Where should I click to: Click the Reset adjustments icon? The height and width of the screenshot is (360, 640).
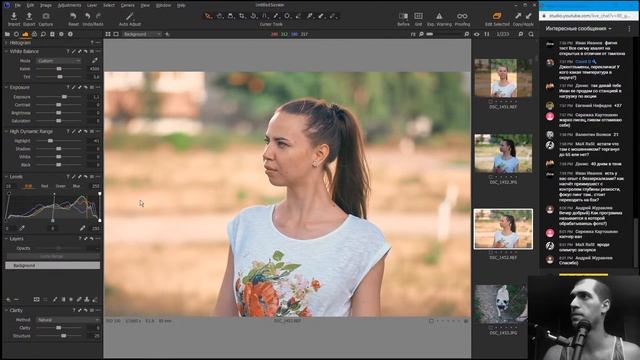tap(73, 16)
